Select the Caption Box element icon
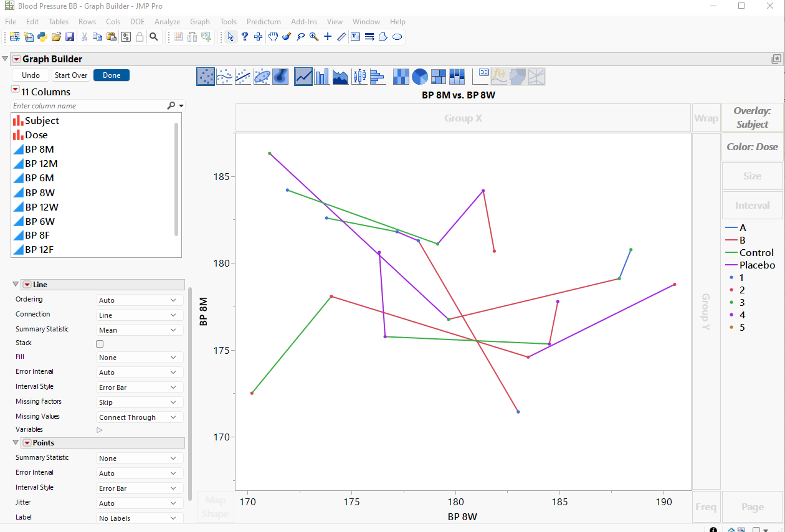 click(480, 77)
